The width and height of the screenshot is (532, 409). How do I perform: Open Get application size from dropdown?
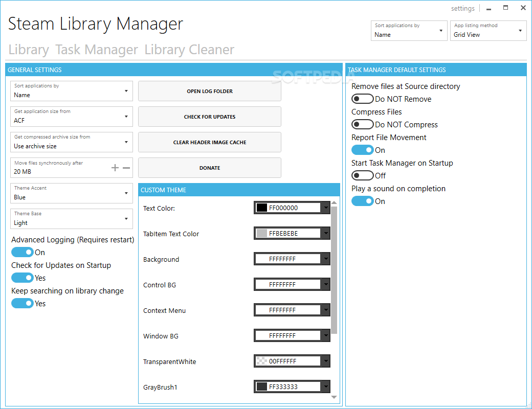[x=72, y=117]
